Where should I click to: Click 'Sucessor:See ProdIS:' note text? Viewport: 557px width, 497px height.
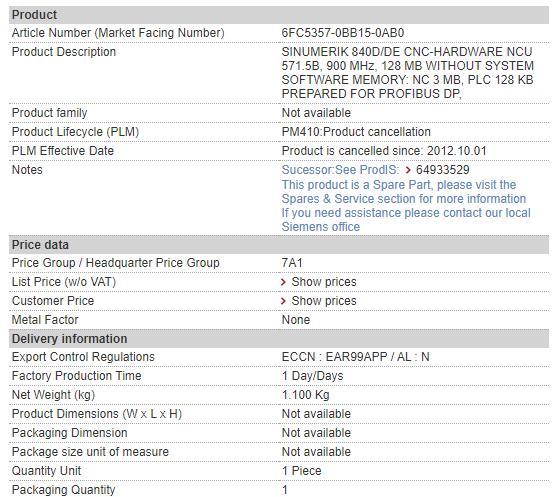(340, 170)
